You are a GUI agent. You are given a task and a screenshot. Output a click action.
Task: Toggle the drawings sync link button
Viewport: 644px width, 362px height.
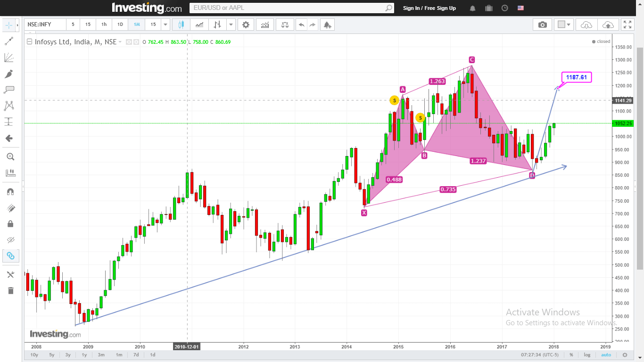pos(10,256)
